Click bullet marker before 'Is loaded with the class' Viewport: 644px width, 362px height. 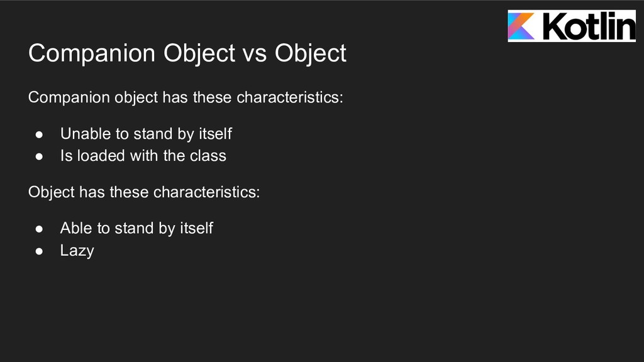(38, 156)
